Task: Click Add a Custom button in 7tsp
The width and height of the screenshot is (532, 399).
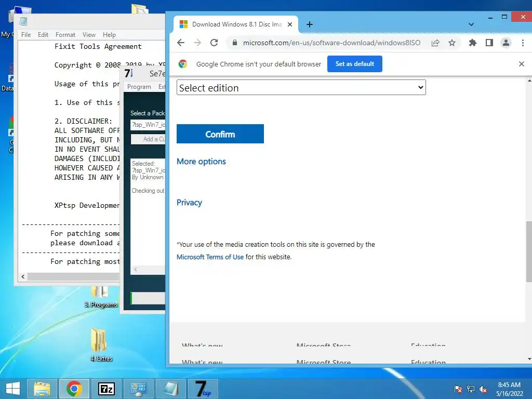Action: [148, 139]
